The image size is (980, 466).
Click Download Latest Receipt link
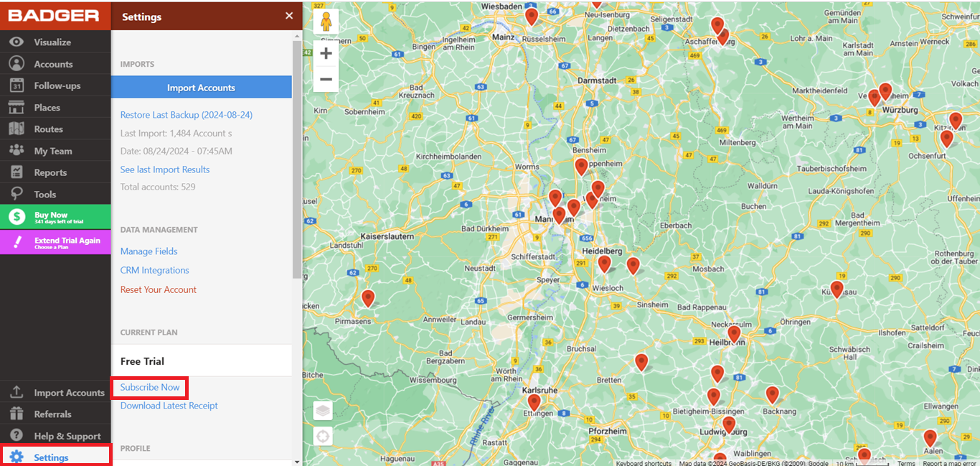point(169,406)
